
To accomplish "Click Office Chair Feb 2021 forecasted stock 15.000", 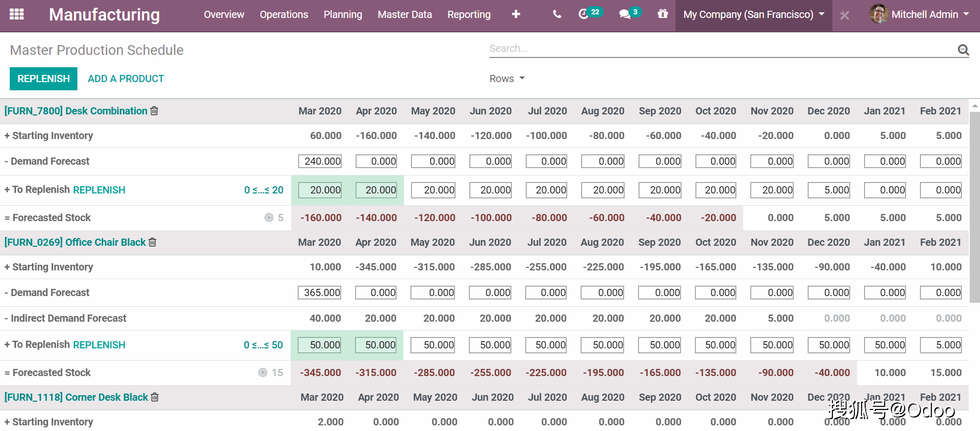I will 946,373.
